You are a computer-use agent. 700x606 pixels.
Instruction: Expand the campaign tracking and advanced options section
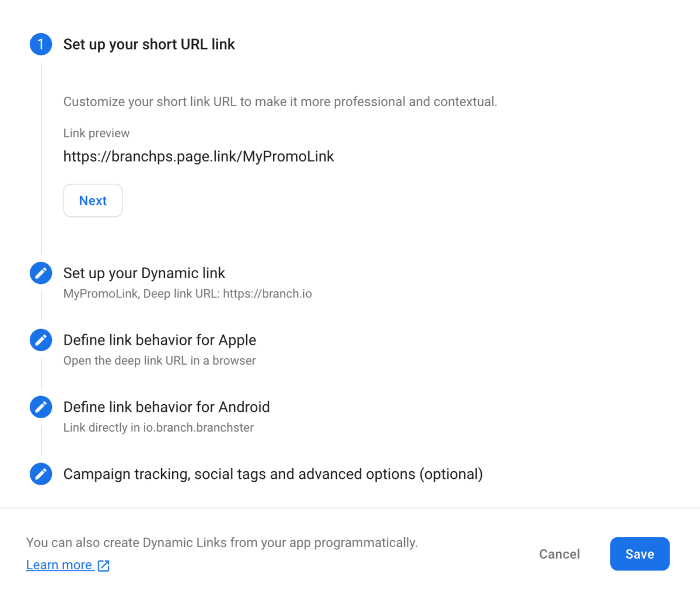[x=273, y=474]
